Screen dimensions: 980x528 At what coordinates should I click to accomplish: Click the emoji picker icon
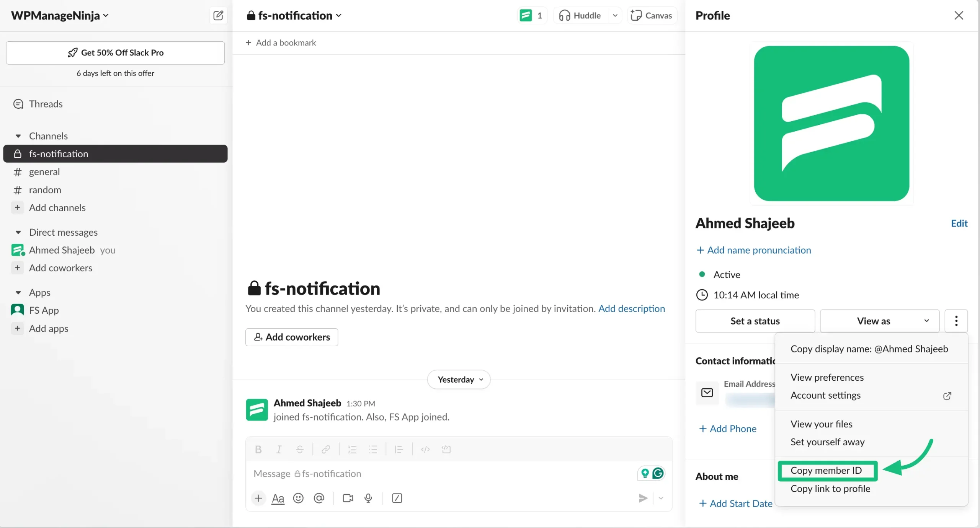[298, 498]
